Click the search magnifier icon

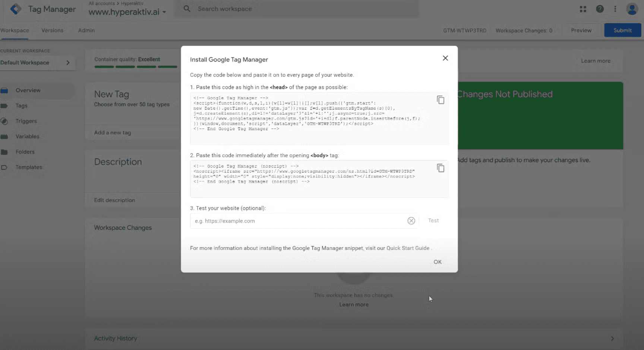(187, 9)
